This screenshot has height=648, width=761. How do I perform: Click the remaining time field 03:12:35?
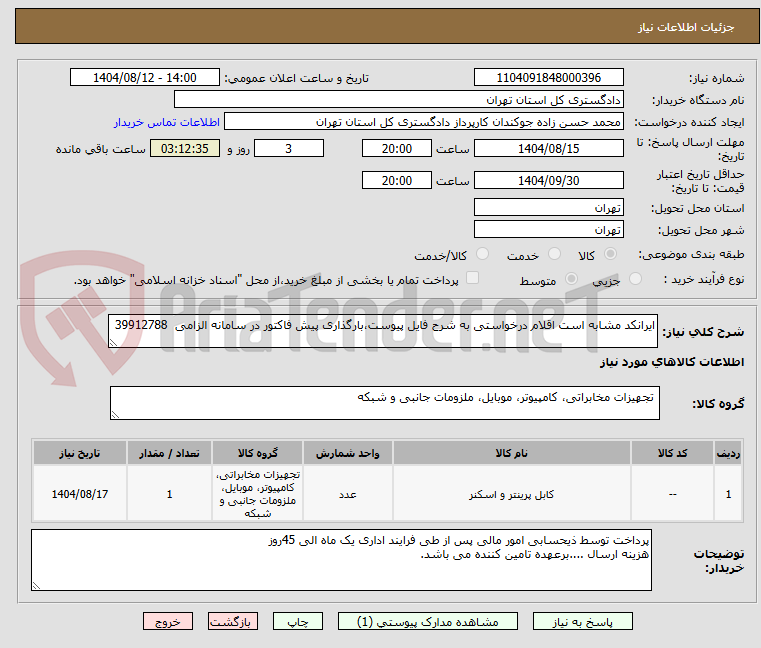tap(185, 149)
